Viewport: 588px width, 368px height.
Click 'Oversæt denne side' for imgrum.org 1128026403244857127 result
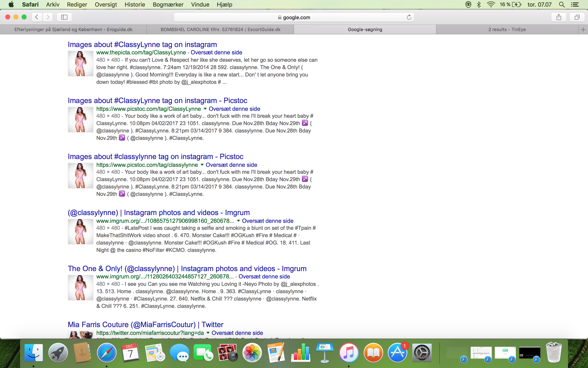point(264,276)
